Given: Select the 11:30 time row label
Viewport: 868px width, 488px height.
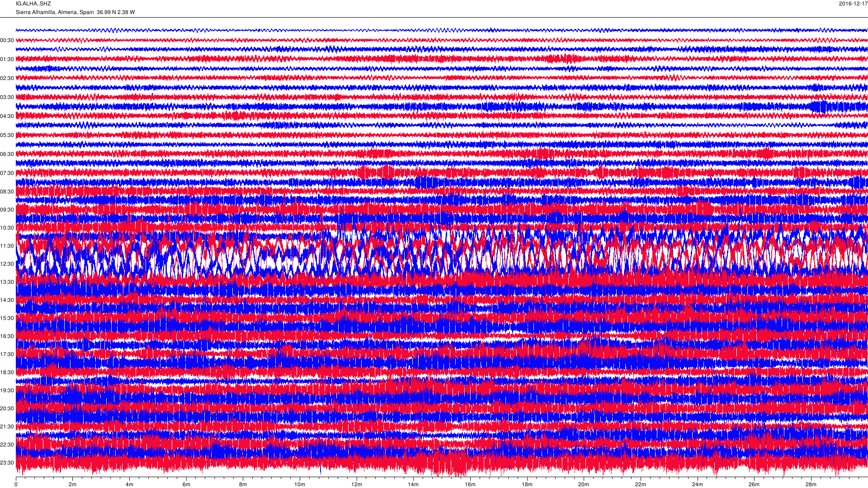Looking at the screenshot, I should (7, 246).
